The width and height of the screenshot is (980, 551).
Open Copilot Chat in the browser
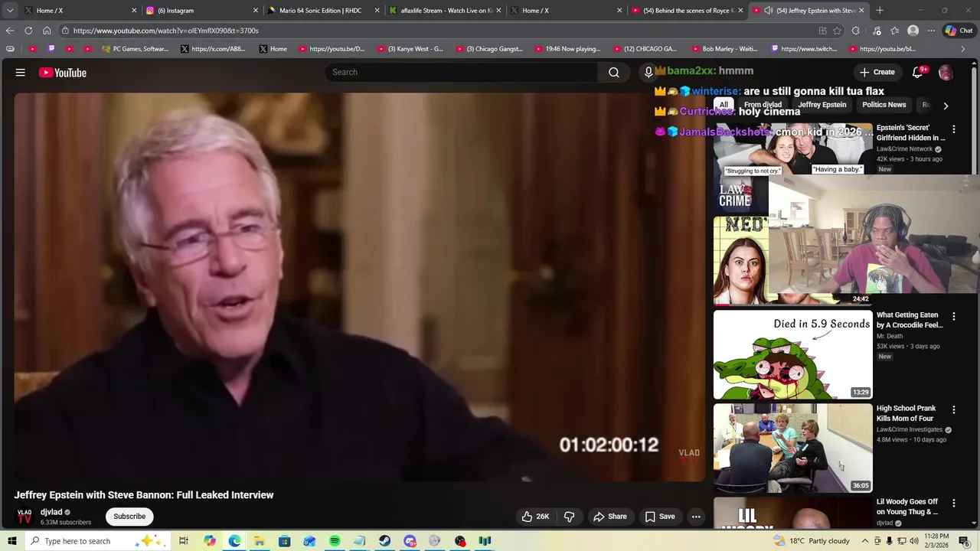point(959,31)
